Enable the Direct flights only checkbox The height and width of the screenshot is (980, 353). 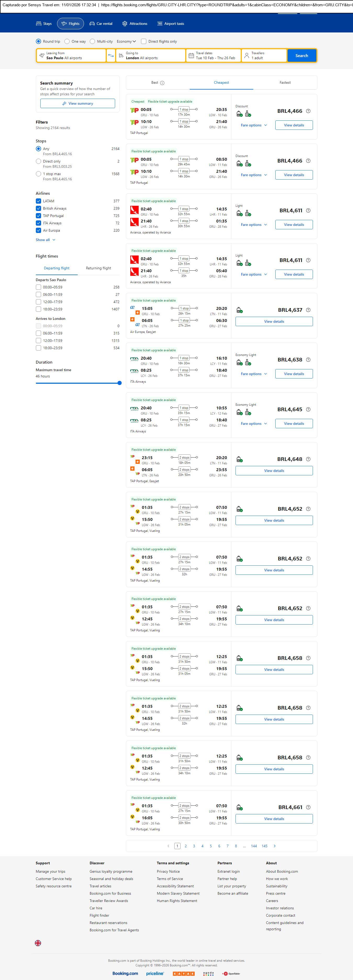coord(144,41)
